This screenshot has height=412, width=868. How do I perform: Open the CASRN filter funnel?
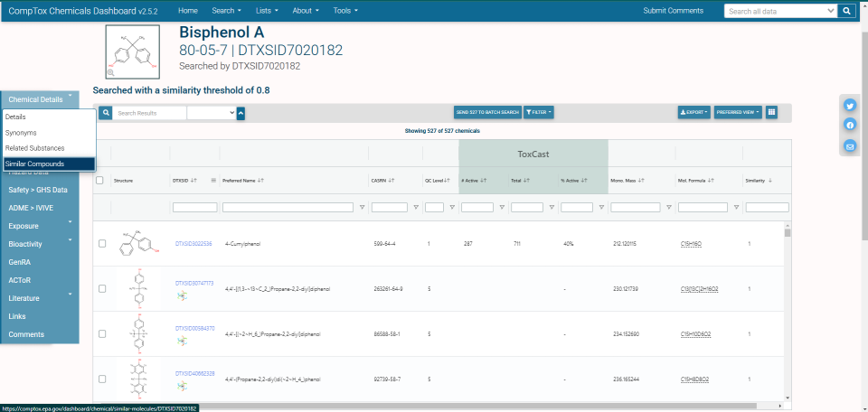pyautogui.click(x=416, y=208)
